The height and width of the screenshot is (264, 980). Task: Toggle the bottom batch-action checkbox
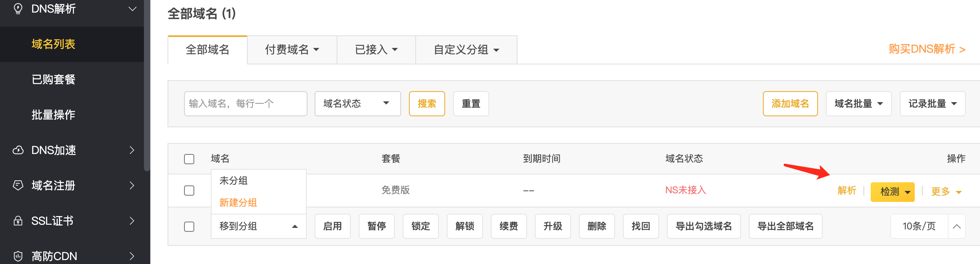pyautogui.click(x=189, y=227)
